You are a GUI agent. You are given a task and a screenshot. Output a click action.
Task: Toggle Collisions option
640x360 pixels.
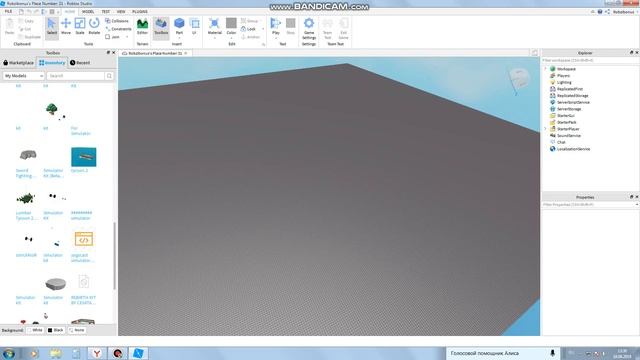(117, 21)
